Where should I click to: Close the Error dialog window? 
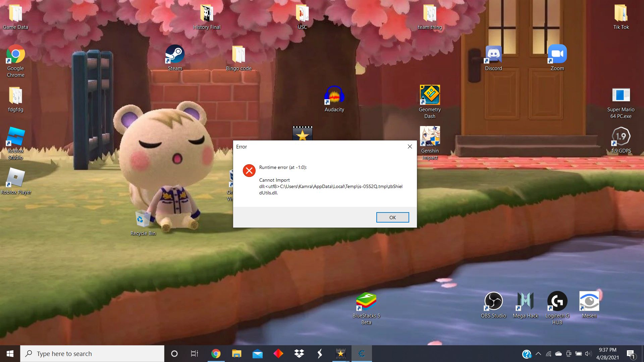[410, 146]
